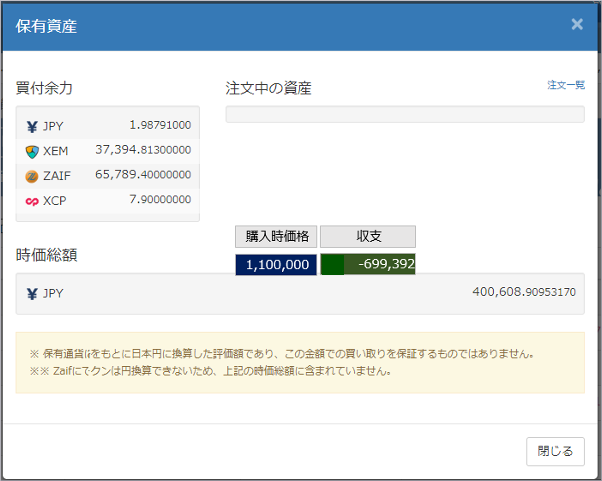602x481 pixels.
Task: Click the 購入時価格 header cell
Action: [x=276, y=236]
